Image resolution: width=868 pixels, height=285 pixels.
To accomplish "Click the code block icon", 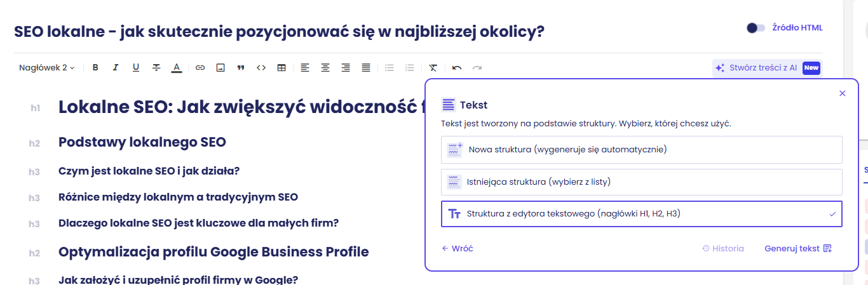I will tap(261, 67).
